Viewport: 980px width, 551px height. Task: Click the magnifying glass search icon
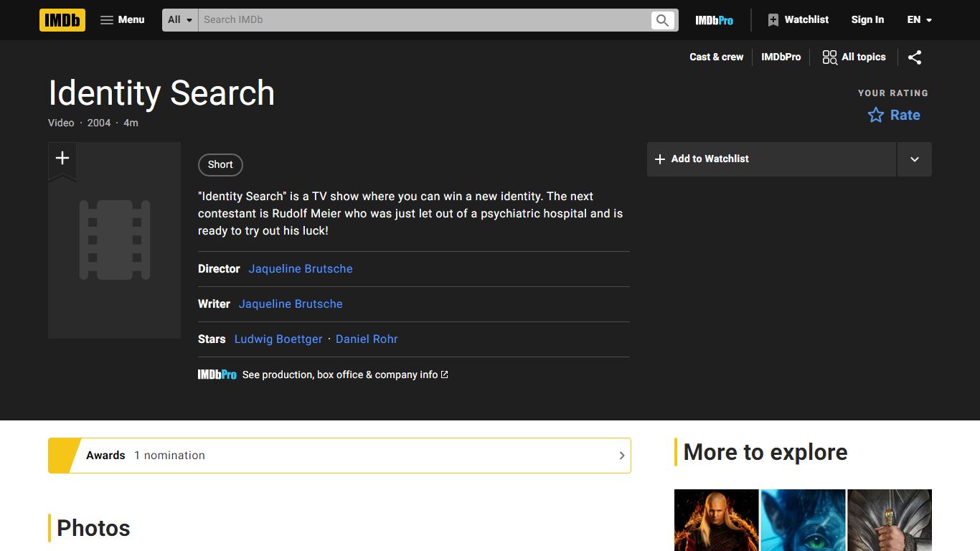click(662, 20)
